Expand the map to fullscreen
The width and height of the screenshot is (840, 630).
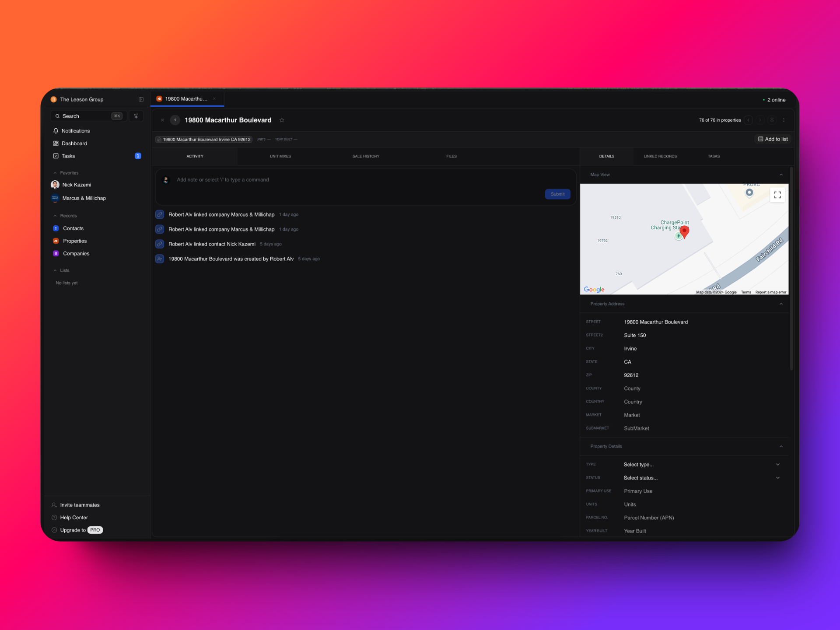coord(777,195)
